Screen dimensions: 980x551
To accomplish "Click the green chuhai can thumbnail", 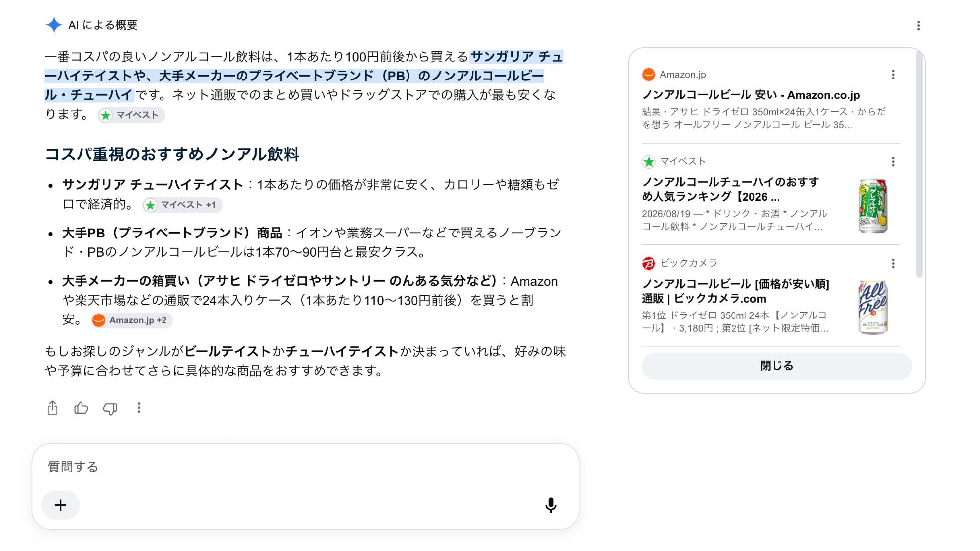I will (873, 206).
